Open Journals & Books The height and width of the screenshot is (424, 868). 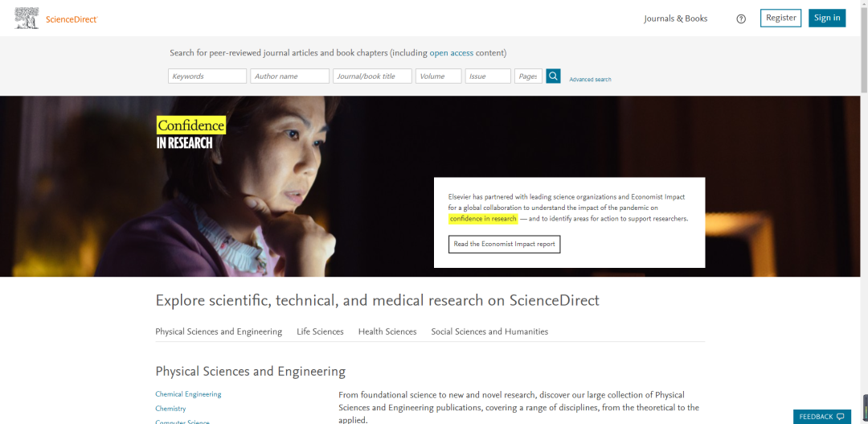click(675, 19)
